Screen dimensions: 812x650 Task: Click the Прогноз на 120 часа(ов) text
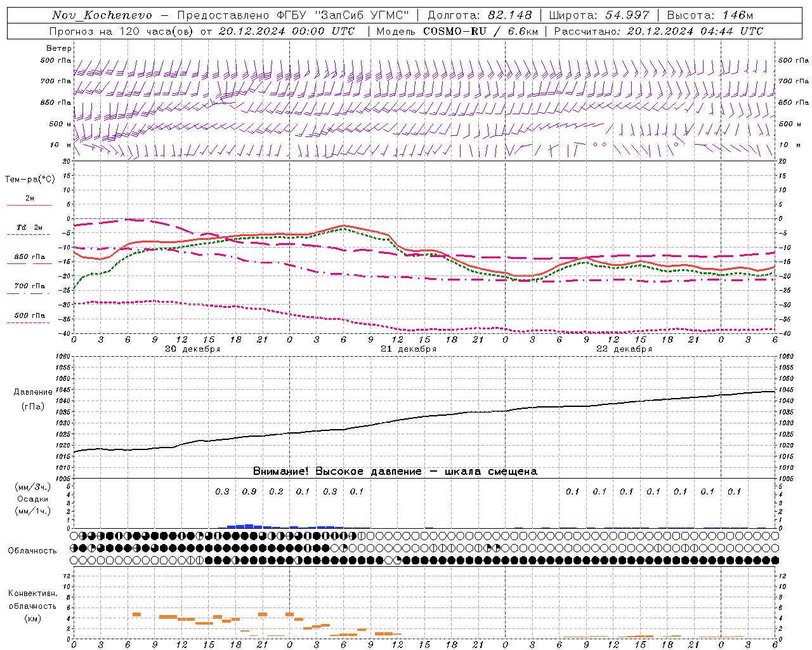122,31
